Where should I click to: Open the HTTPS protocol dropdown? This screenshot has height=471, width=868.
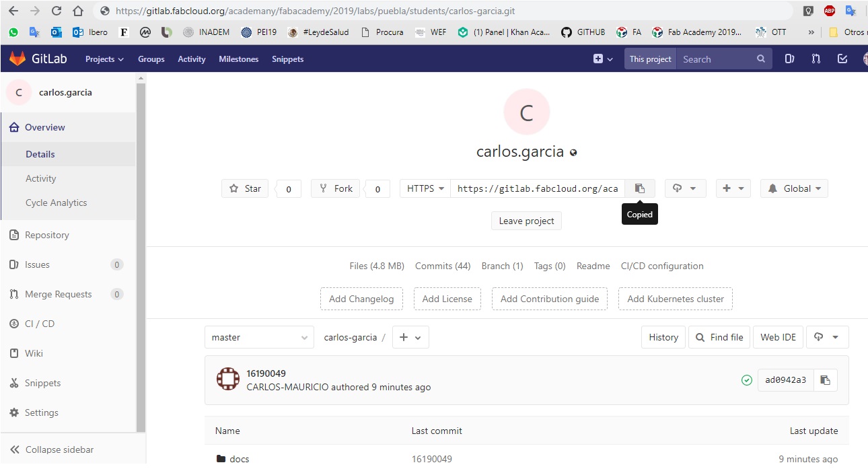425,188
